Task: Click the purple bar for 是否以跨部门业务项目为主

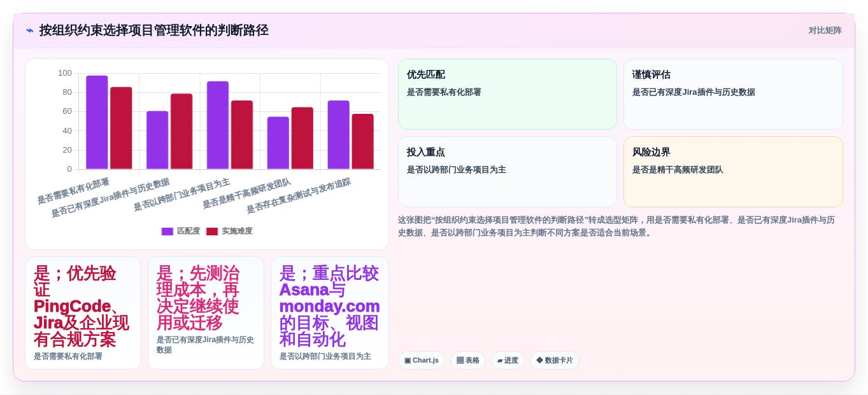Action: (218, 125)
